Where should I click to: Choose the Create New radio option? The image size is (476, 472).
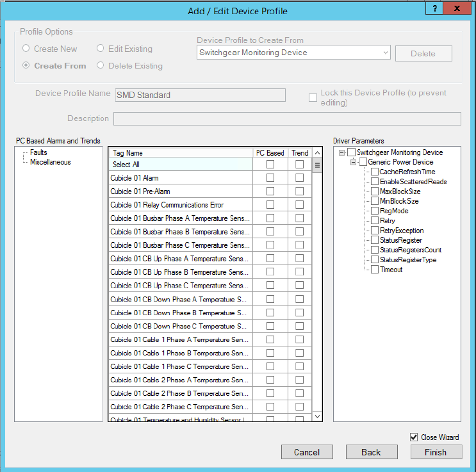26,49
